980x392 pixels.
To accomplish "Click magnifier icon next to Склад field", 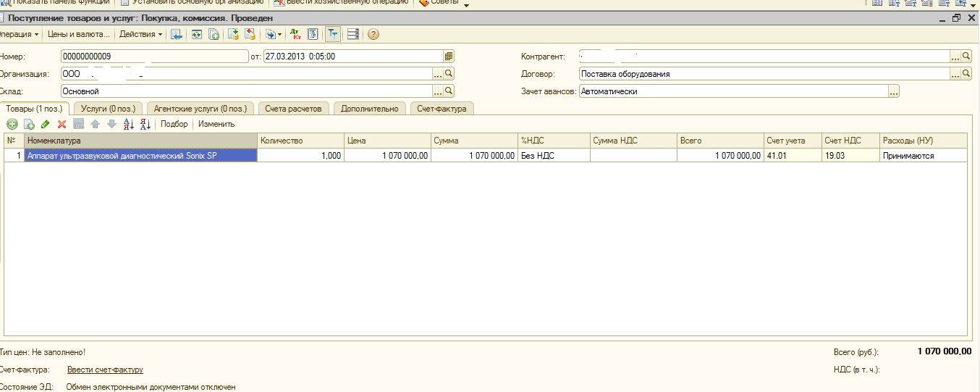I will point(449,91).
